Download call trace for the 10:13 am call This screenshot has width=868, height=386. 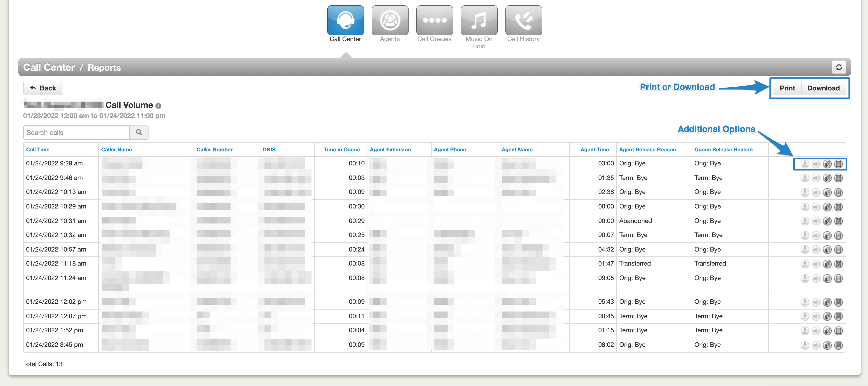click(x=827, y=192)
